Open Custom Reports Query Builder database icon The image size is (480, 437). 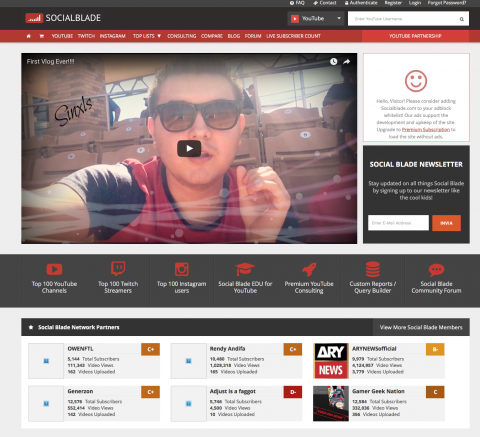coord(373,269)
